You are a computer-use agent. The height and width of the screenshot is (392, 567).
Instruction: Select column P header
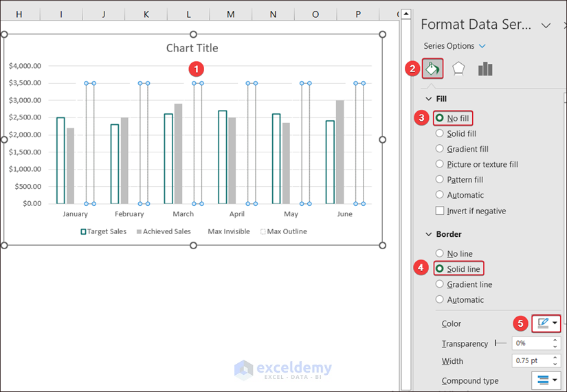point(358,14)
